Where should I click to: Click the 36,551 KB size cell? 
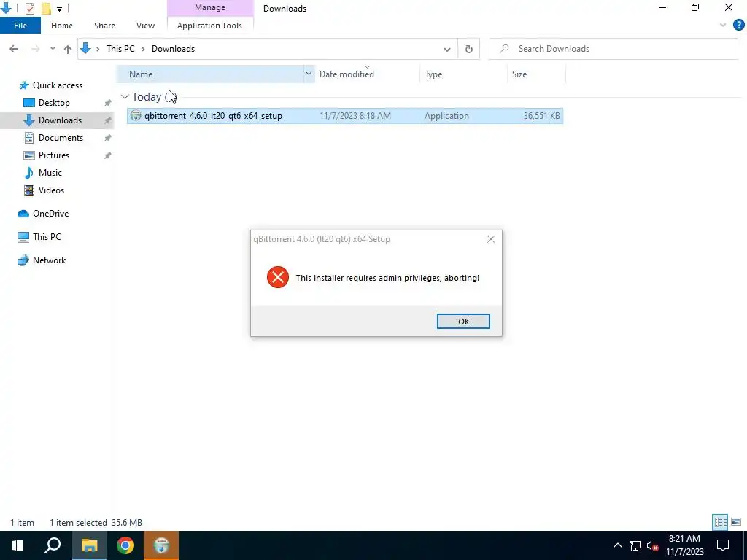click(x=542, y=116)
